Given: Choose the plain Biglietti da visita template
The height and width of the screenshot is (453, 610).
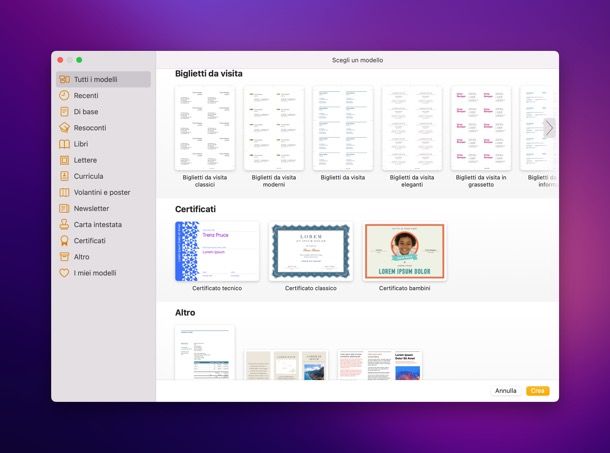Looking at the screenshot, I should pyautogui.click(x=342, y=128).
